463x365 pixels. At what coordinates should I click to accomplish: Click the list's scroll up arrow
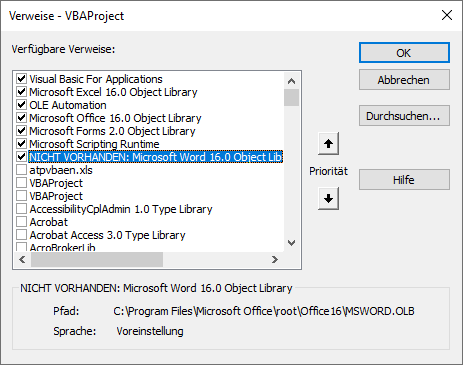point(291,81)
